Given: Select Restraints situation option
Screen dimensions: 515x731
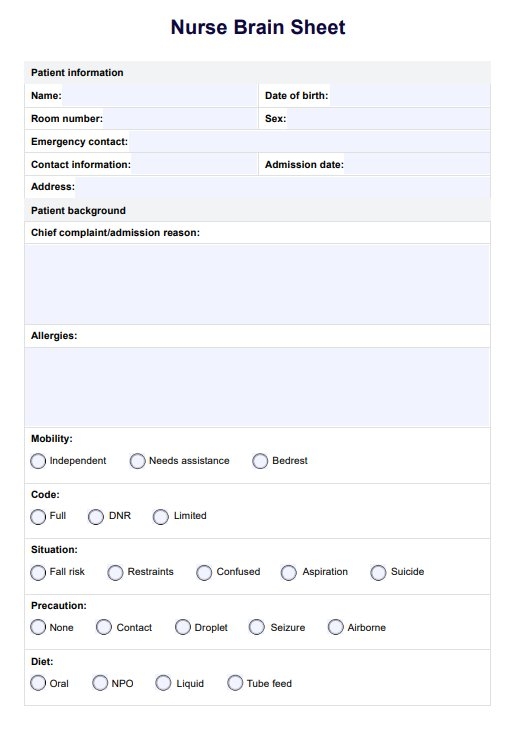Looking at the screenshot, I should pyautogui.click(x=116, y=572).
